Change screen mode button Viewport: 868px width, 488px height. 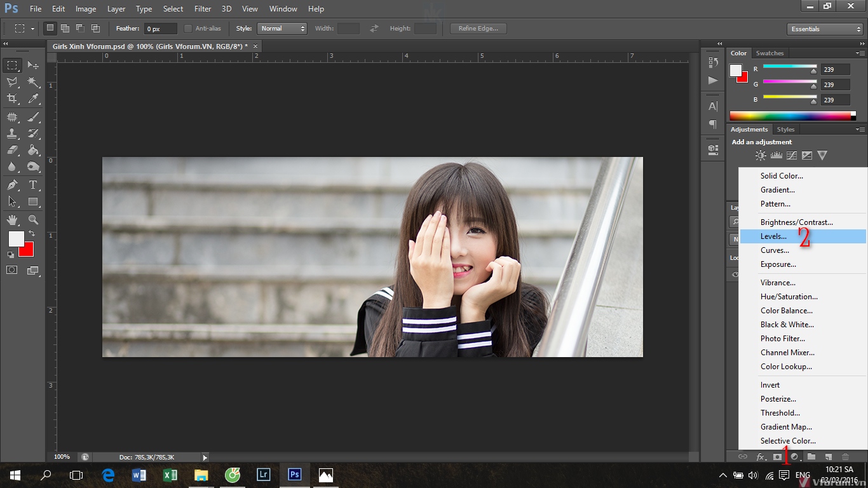point(33,270)
